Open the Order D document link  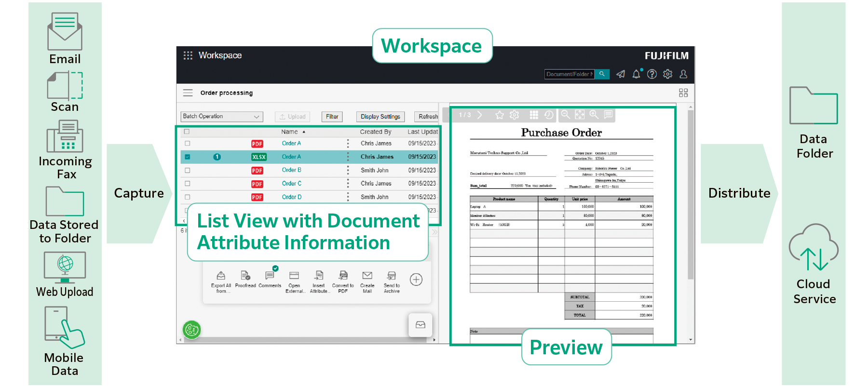[291, 197]
